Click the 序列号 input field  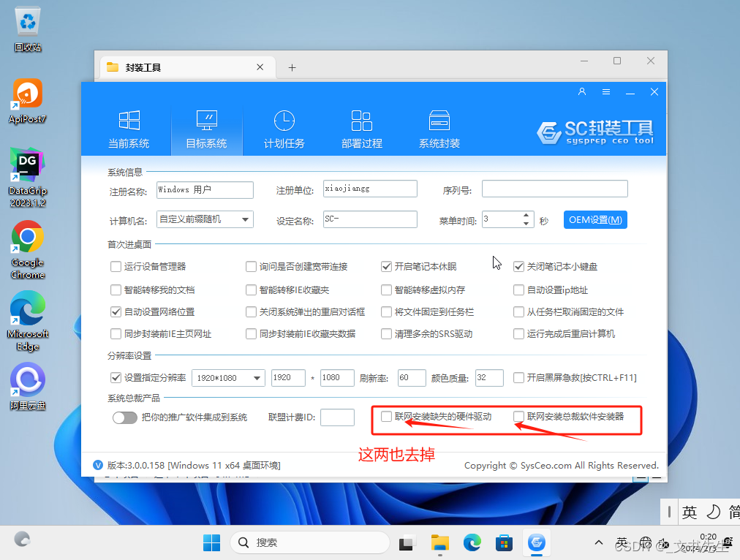click(x=554, y=189)
